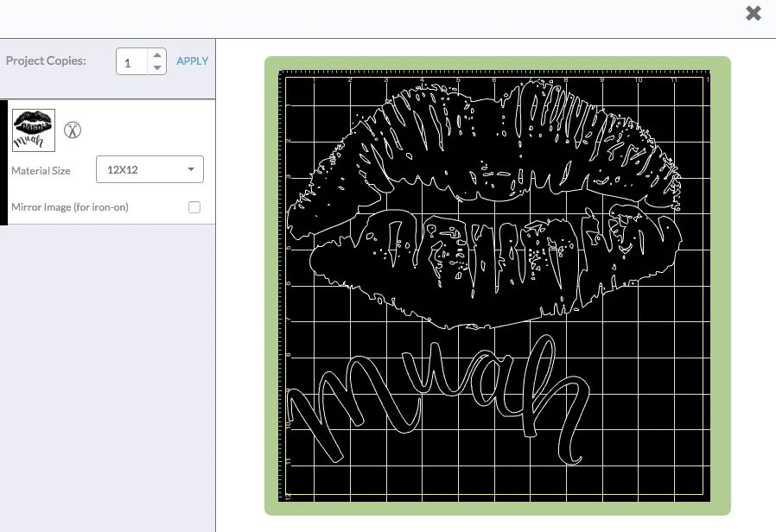Screen dimensions: 776x532
Task: Close the mat preview with the X
Action: 754,13
